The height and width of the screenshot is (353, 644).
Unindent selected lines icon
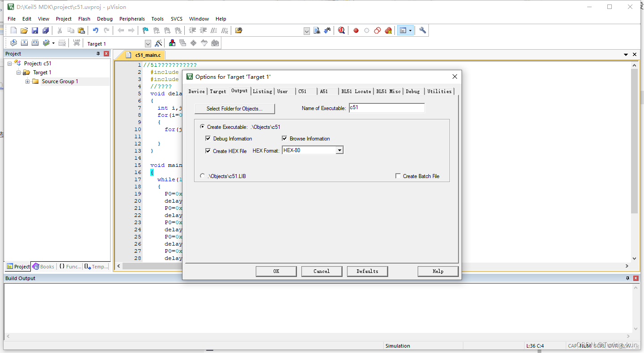(203, 30)
